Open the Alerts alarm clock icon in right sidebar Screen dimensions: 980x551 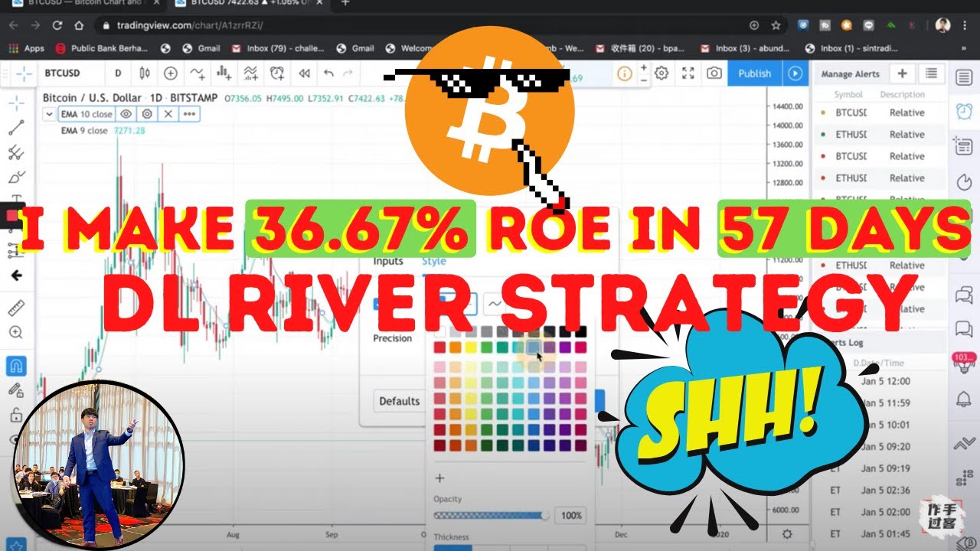[963, 110]
